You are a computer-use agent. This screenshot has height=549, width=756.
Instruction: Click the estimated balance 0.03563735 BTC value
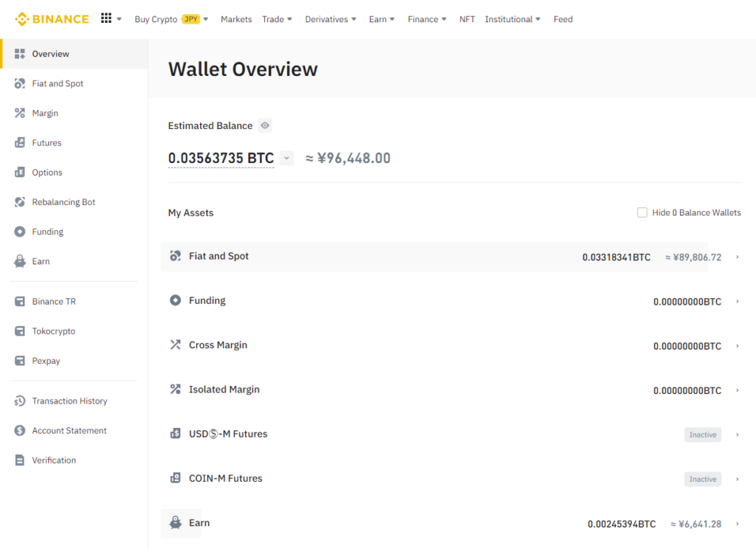221,158
